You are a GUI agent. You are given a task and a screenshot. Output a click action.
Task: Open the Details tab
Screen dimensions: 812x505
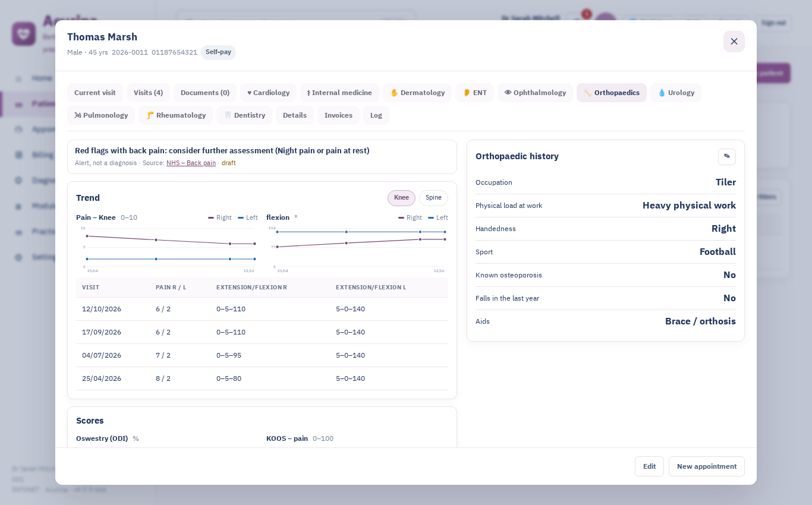click(295, 115)
